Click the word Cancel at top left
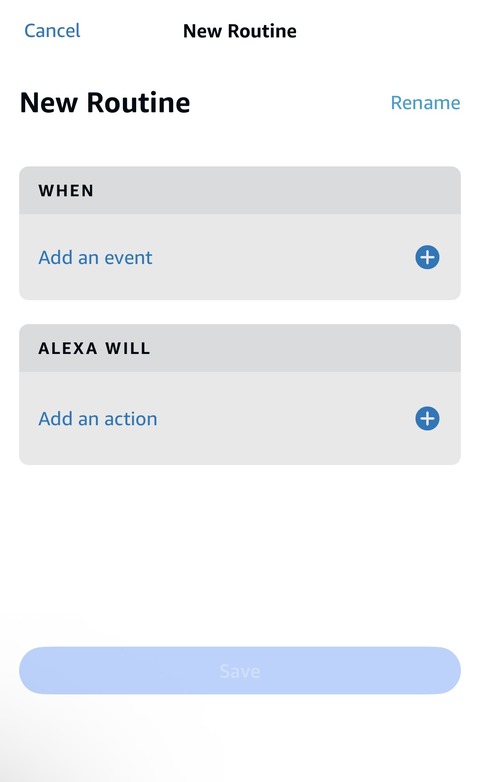The width and height of the screenshot is (480, 782). [x=52, y=31]
